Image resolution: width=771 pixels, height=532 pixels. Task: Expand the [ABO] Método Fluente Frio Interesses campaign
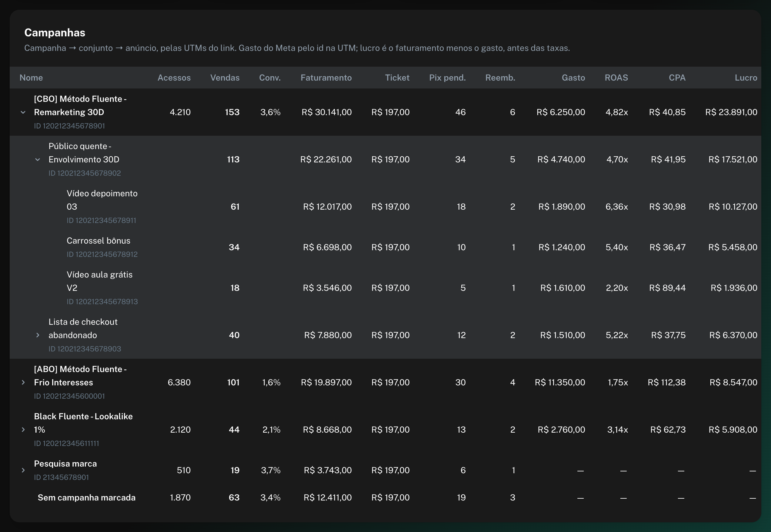(x=23, y=383)
